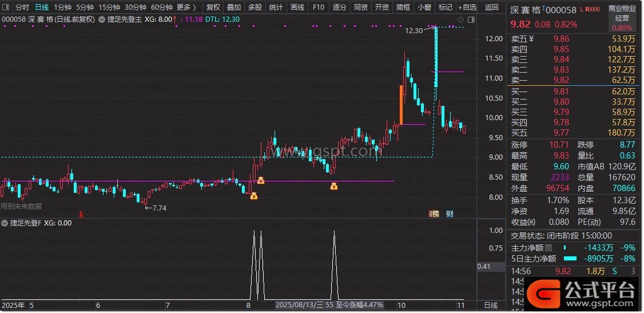Click the list icon next to 主力净额

click(549, 248)
